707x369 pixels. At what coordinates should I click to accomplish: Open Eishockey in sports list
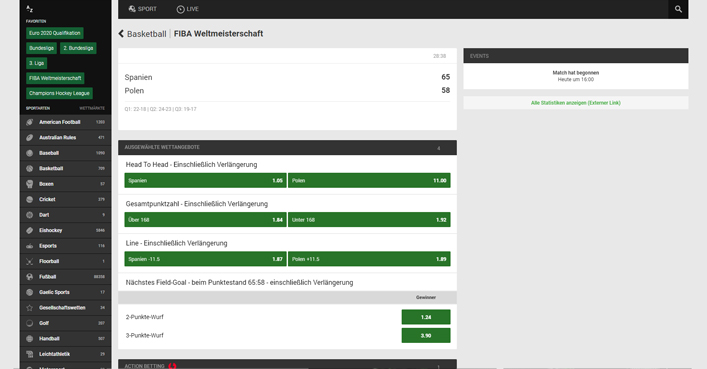pyautogui.click(x=65, y=231)
